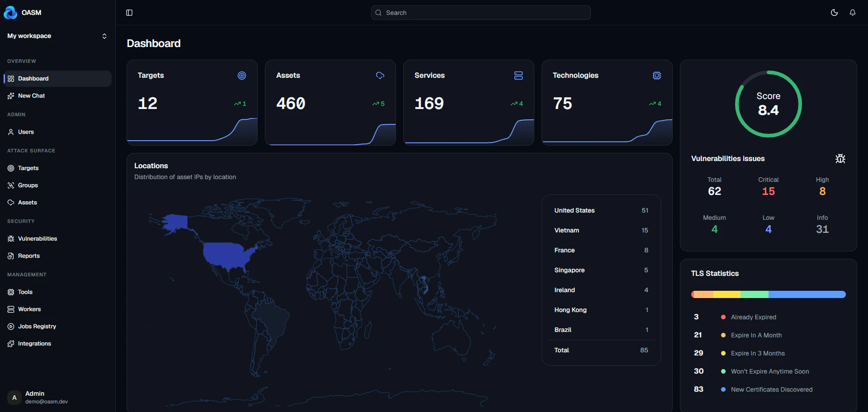868x412 pixels.
Task: Select the Singapore location row
Action: pyautogui.click(x=601, y=270)
